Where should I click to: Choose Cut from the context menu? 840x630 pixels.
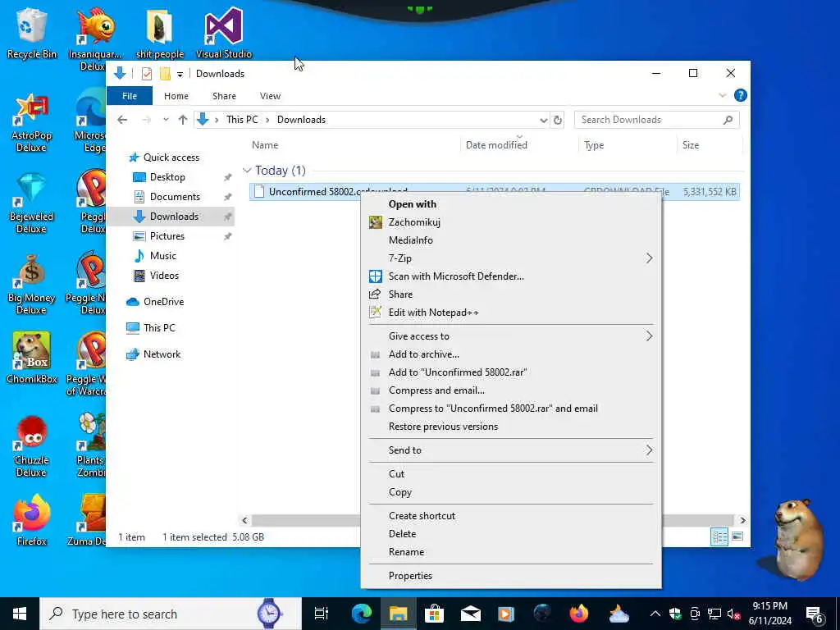(x=510, y=473)
